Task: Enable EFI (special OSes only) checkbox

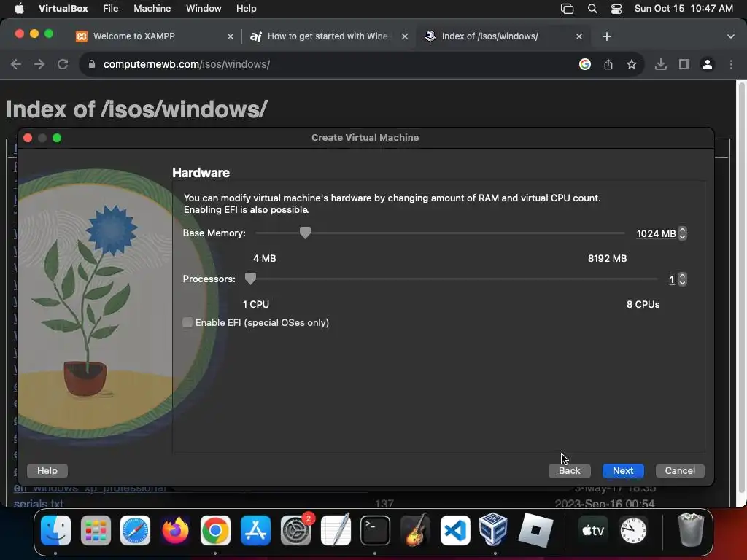Action: (x=187, y=323)
